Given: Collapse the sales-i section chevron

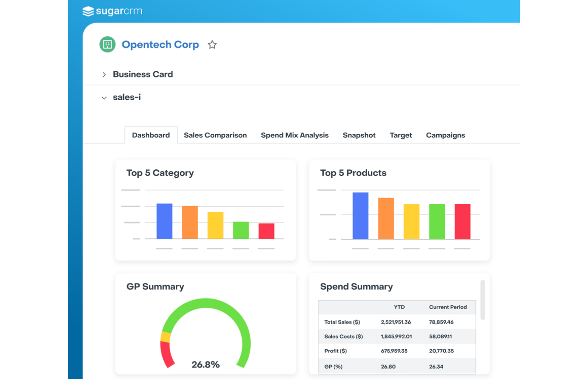Looking at the screenshot, I should pos(104,98).
